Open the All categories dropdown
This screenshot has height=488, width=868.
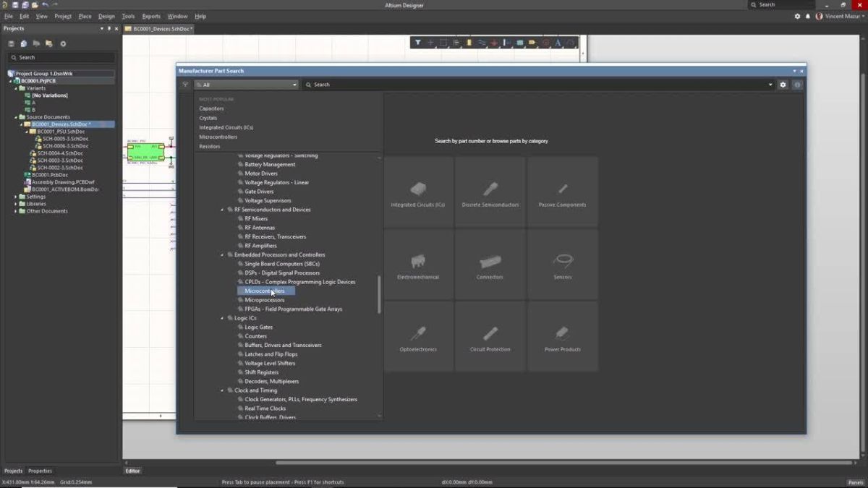[246, 85]
